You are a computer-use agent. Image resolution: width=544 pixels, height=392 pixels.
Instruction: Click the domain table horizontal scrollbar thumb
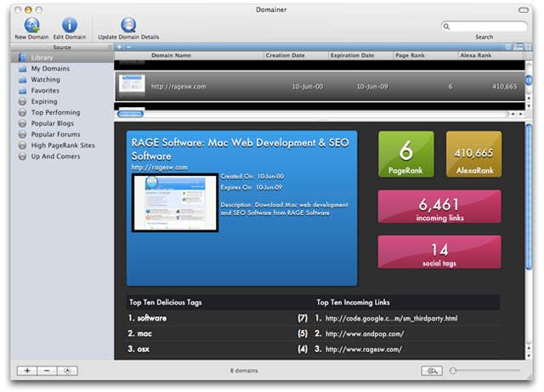pos(130,114)
